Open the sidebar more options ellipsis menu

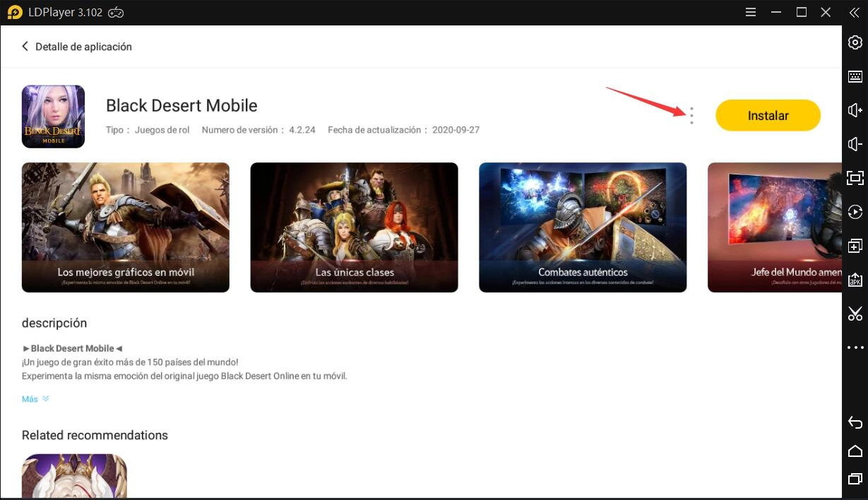855,347
